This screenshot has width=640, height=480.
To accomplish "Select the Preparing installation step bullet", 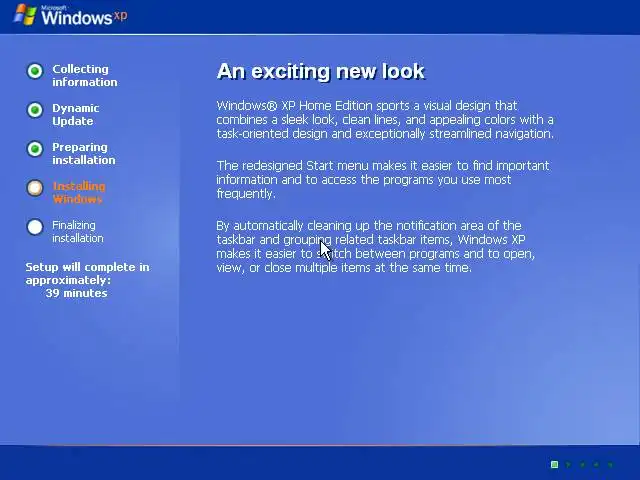I will coord(35,149).
